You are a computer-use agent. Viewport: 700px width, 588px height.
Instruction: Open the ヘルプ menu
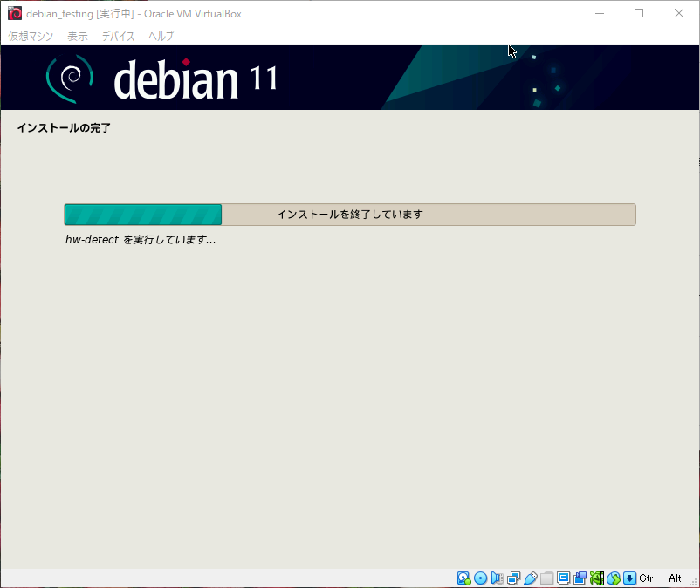point(161,36)
